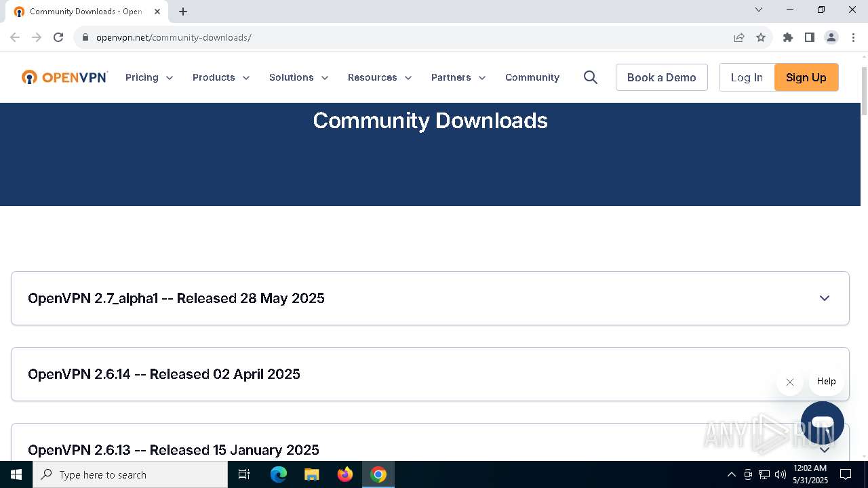Image resolution: width=868 pixels, height=488 pixels.
Task: Open Task View on the taskbar
Action: (x=244, y=474)
